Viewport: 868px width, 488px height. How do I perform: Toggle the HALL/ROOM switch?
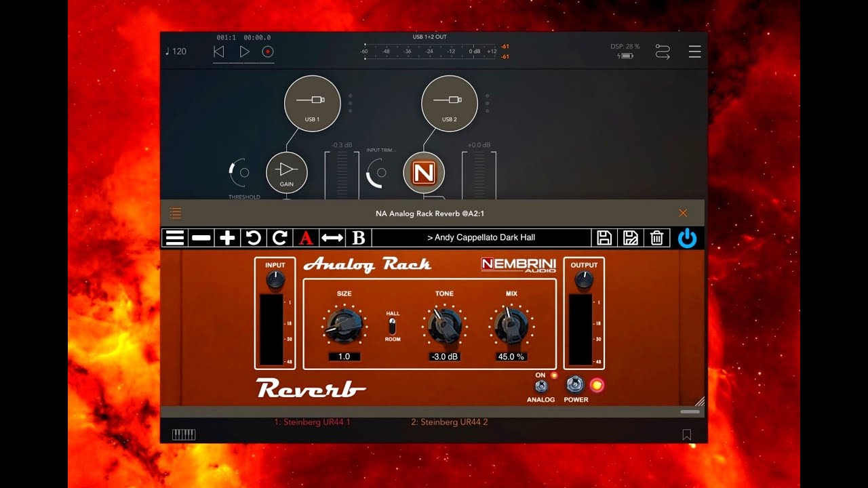tap(393, 327)
